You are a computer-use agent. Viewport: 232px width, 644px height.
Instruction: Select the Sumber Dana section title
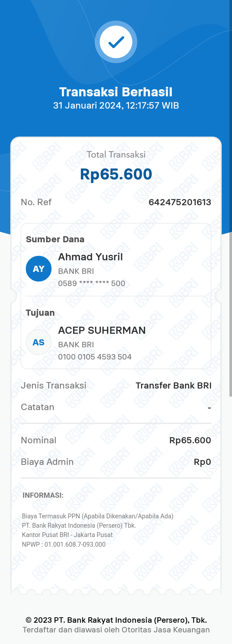[55, 239]
